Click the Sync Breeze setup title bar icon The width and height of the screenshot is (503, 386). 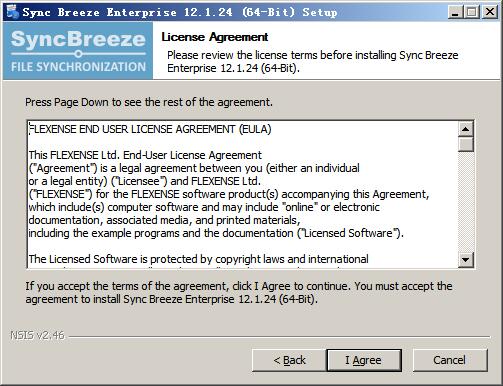(12, 12)
